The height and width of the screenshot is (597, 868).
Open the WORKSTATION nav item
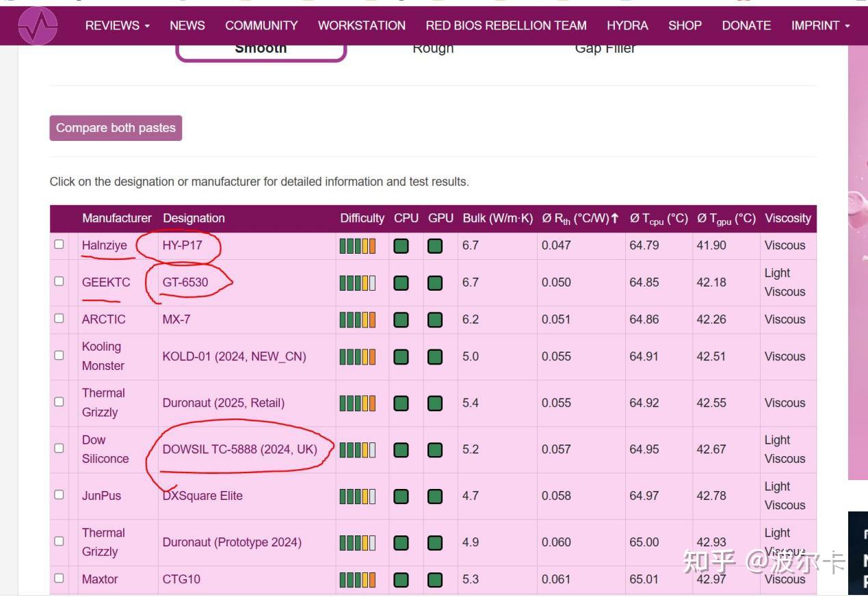[x=362, y=25]
